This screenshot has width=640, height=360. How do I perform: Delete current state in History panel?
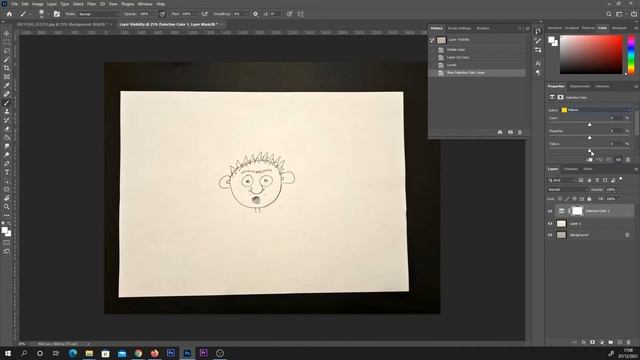tap(520, 132)
